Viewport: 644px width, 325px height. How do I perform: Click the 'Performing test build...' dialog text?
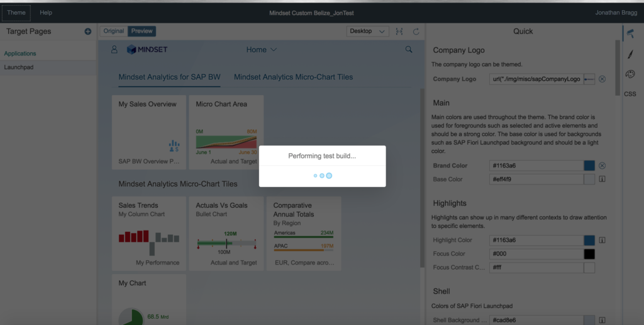pyautogui.click(x=322, y=156)
